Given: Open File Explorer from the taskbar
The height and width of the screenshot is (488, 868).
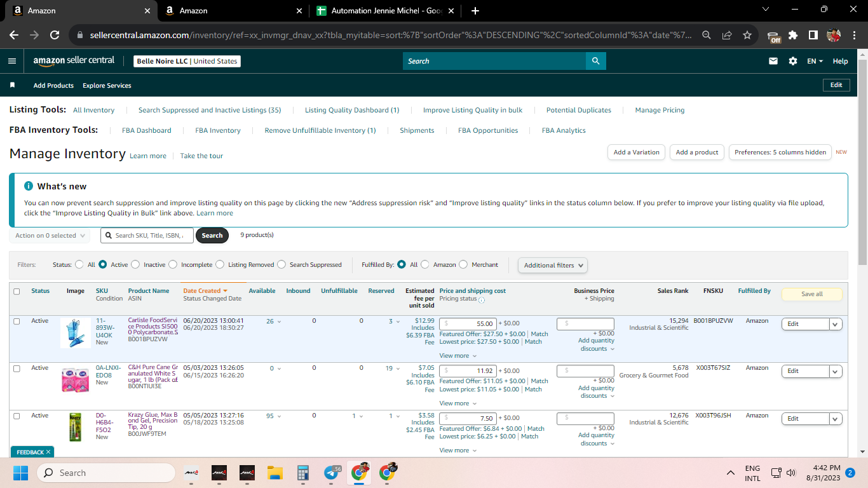Looking at the screenshot, I should coord(275,473).
